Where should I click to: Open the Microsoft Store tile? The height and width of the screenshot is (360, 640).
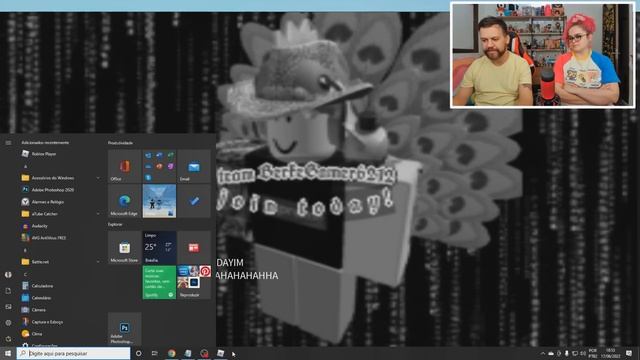pos(124,247)
